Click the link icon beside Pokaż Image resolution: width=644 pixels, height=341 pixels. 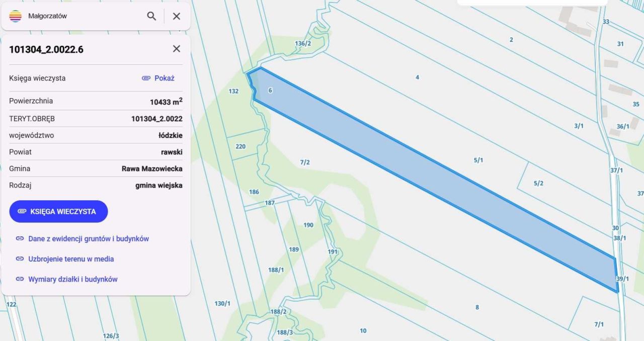point(146,78)
